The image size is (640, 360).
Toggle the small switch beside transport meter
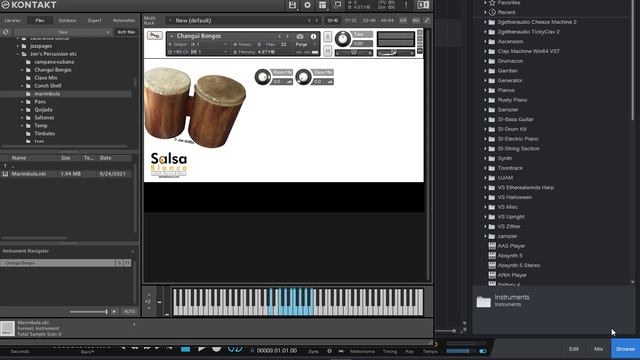click(483, 351)
